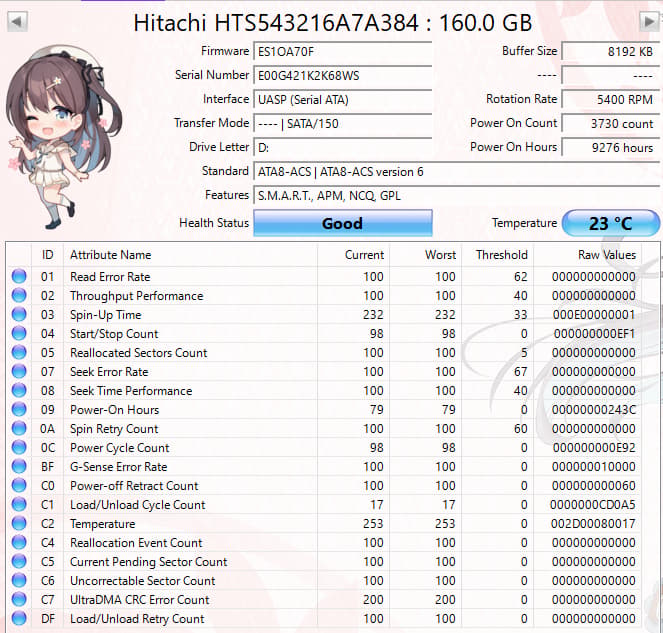The image size is (663, 633).
Task: Click the Features field S.M.A.R.T., APM, NCQ, GPL
Action: tap(457, 196)
